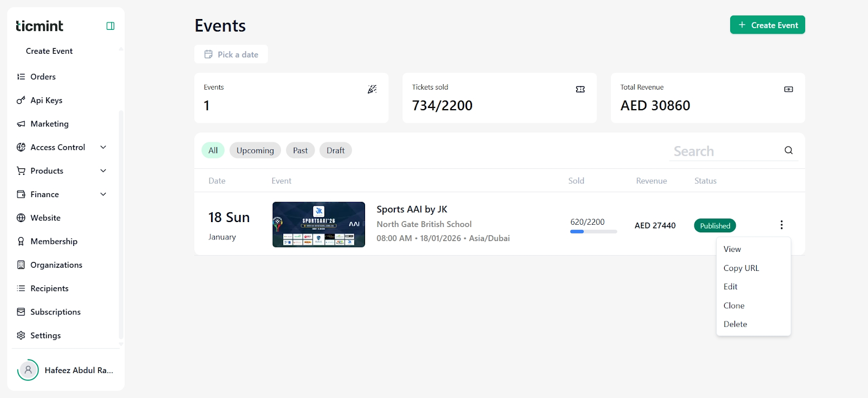Open the Settings page
Viewport: 868px width, 398px height.
tap(46, 336)
